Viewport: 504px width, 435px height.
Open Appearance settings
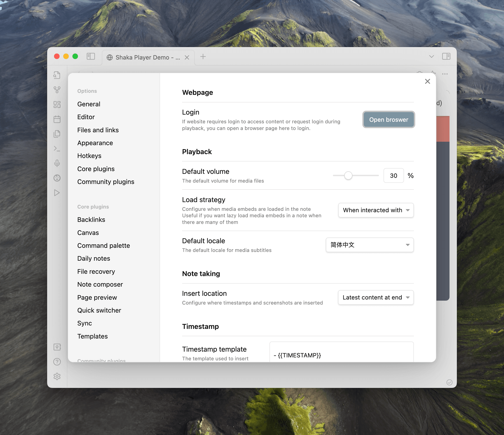[x=95, y=143]
